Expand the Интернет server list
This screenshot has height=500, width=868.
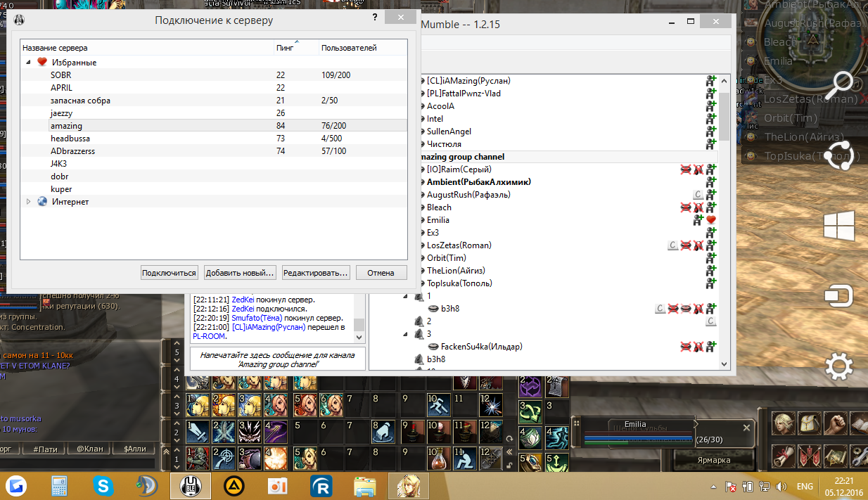[29, 202]
